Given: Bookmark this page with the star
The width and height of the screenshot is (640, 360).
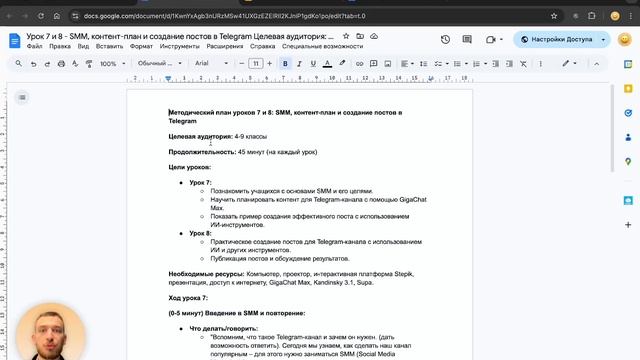Looking at the screenshot, I should 554,16.
